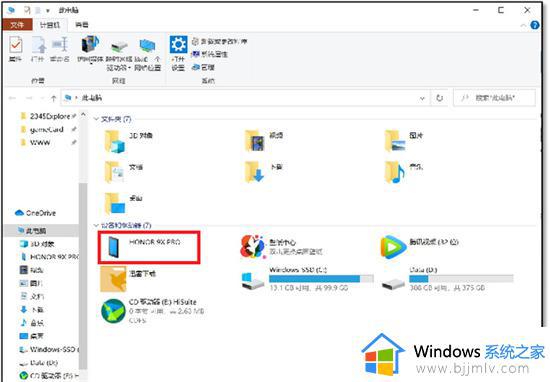Refresh the current folder view

click(440, 98)
